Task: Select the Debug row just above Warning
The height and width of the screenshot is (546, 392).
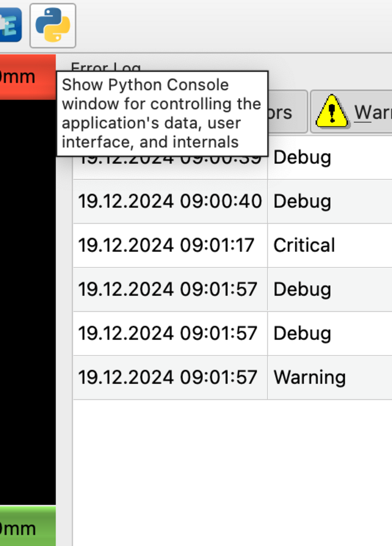Action: click(x=302, y=333)
